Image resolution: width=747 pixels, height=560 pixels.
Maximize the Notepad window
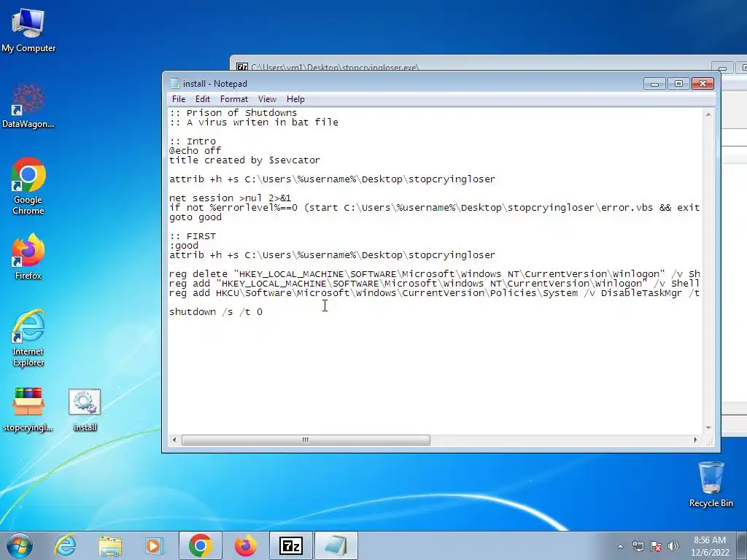[x=678, y=84]
